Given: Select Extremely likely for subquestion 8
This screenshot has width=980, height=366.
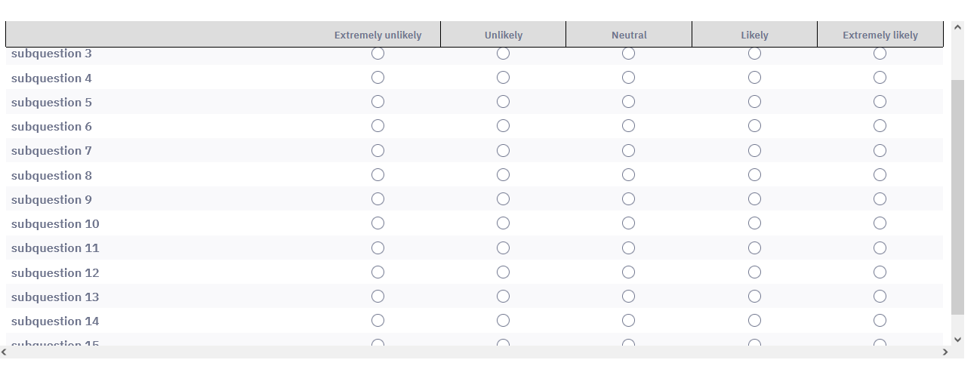Looking at the screenshot, I should [880, 175].
